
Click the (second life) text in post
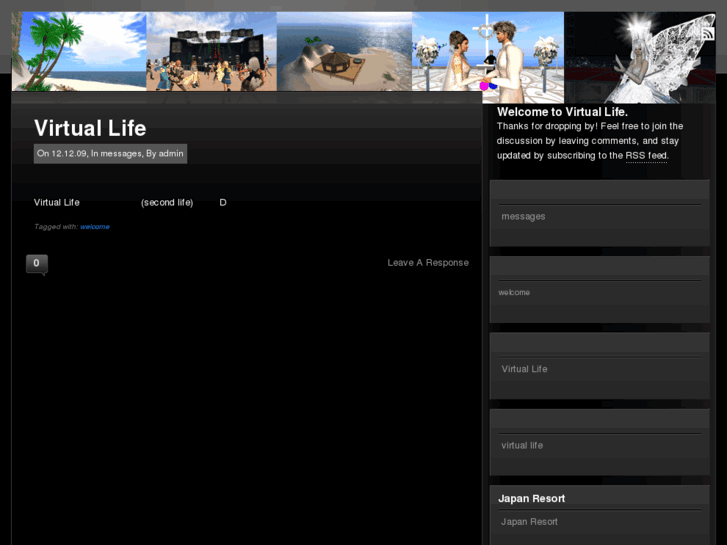[167, 203]
